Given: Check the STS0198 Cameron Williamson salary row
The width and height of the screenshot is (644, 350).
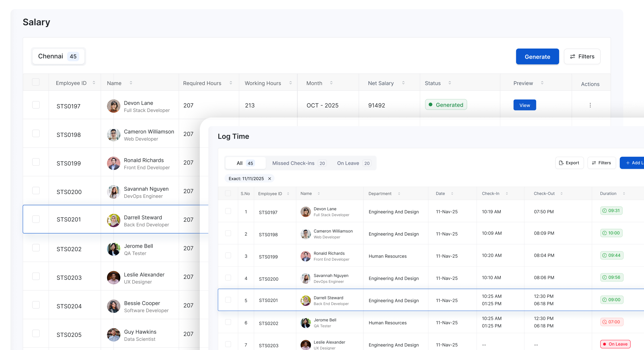Looking at the screenshot, I should (36, 133).
